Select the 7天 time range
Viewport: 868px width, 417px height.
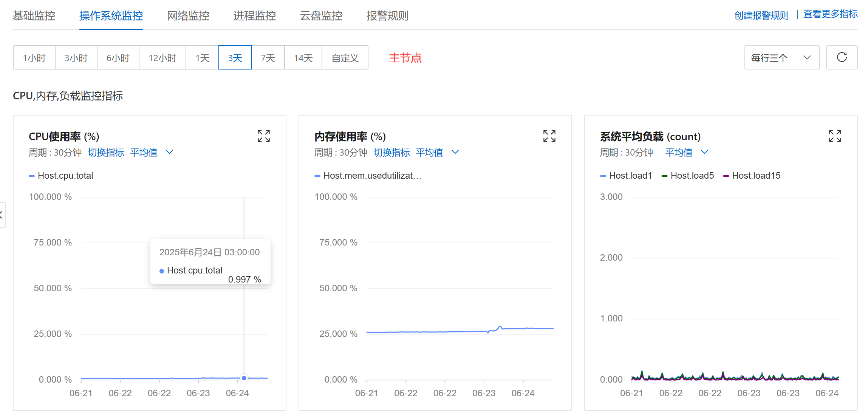click(x=268, y=57)
